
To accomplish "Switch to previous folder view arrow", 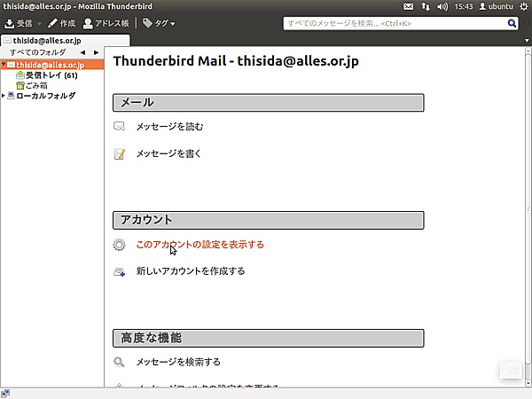I will [82, 52].
